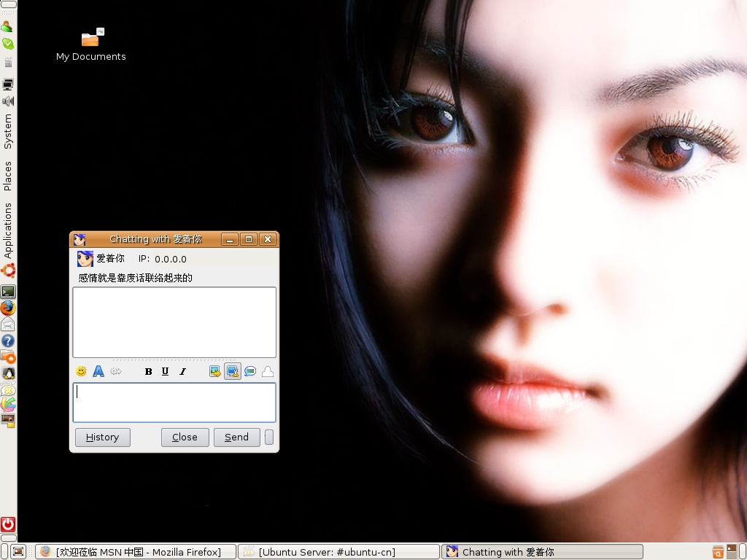Click the contact name 爱着你
Viewport: 747px width, 560px height.
pyautogui.click(x=111, y=259)
